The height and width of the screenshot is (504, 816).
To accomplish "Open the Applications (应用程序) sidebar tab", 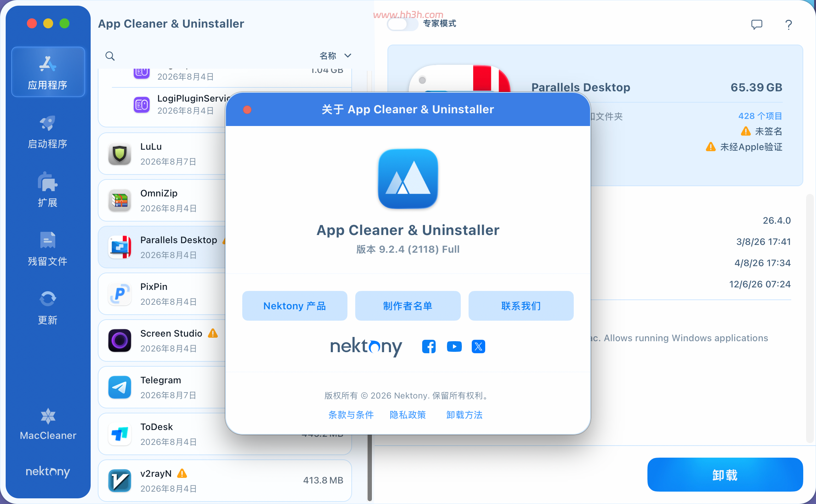I will click(48, 72).
